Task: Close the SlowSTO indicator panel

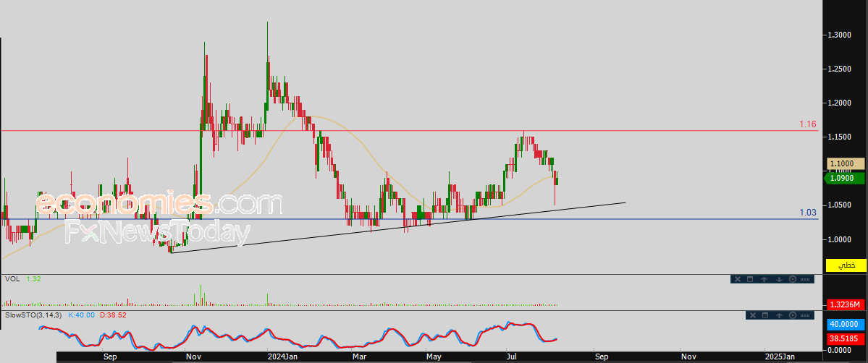Action: [x=753, y=315]
